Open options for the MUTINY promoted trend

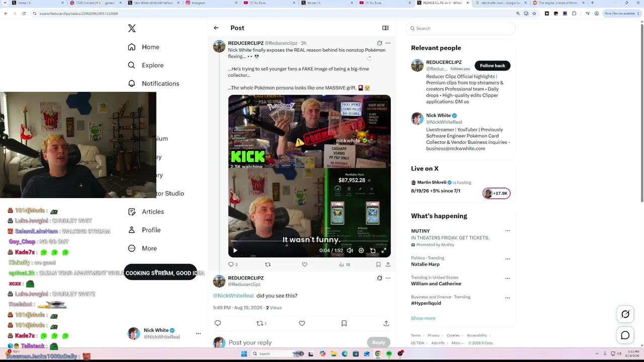pos(507,231)
